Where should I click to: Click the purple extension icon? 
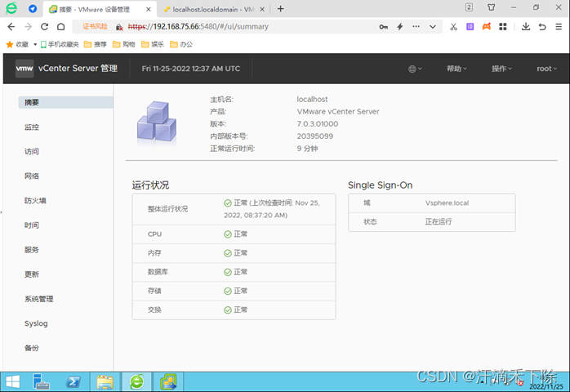(x=470, y=27)
